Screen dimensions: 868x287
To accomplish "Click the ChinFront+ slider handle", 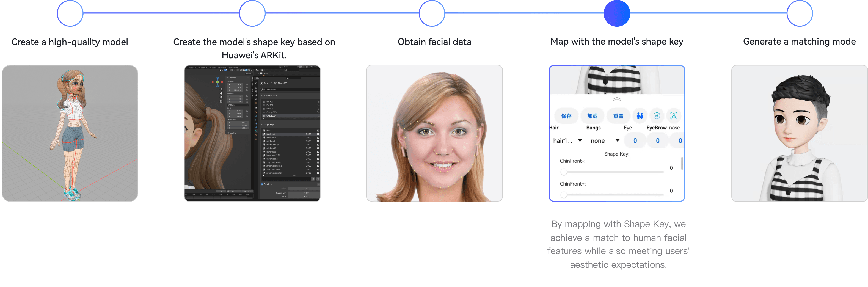I will coord(563,195).
